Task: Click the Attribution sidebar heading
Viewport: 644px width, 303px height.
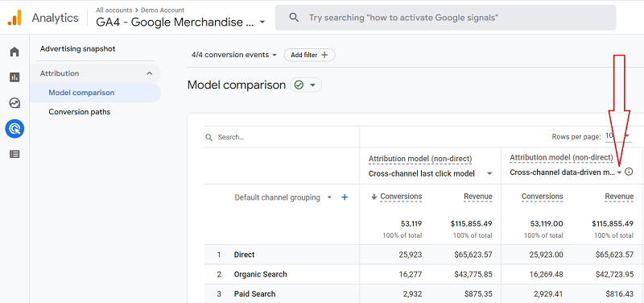Action: tap(60, 73)
